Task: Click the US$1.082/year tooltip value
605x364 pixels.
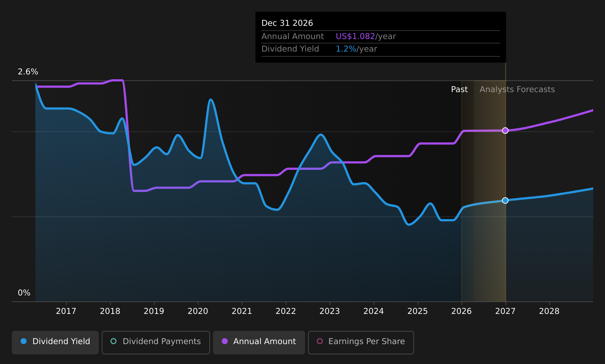Action: click(x=366, y=36)
